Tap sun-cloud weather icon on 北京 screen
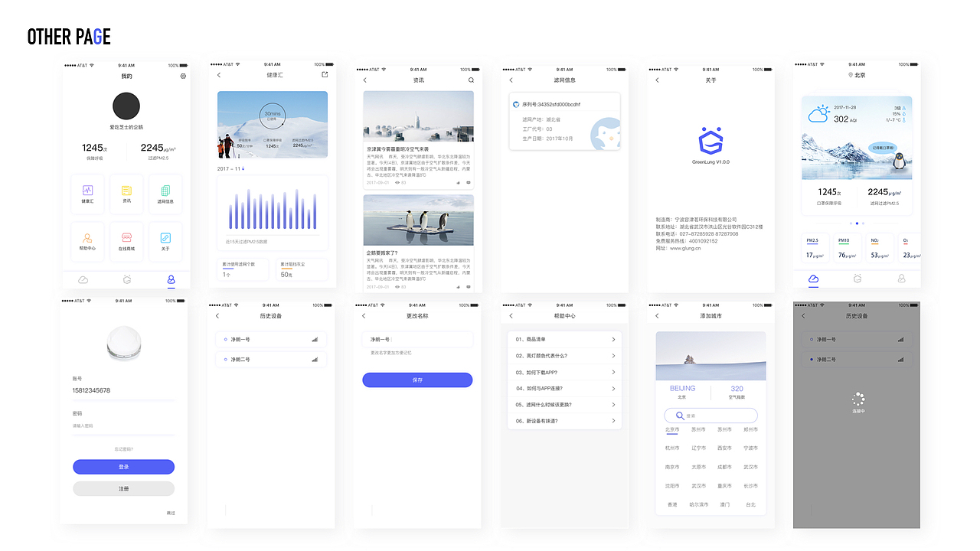This screenshot has width=980, height=551. (x=819, y=115)
